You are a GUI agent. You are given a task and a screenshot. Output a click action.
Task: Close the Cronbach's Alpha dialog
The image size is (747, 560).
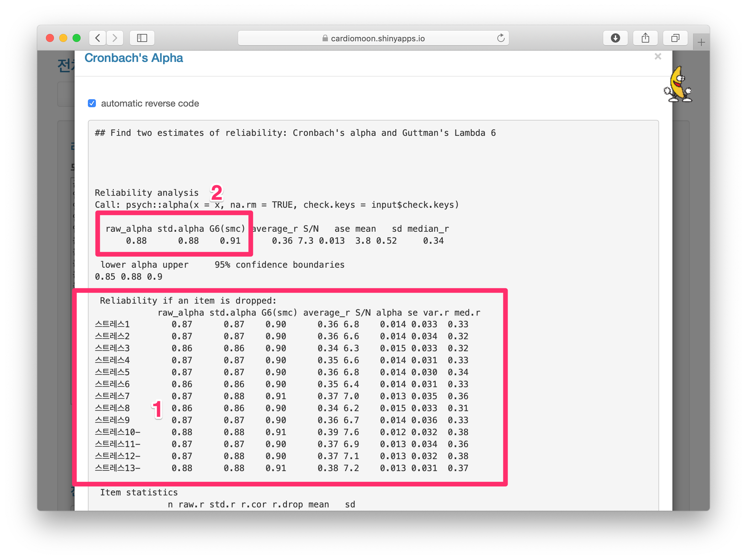coord(657,56)
